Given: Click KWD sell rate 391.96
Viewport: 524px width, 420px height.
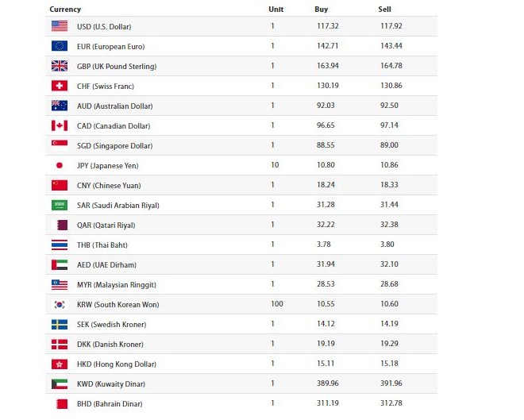Looking at the screenshot, I should 391,383.
